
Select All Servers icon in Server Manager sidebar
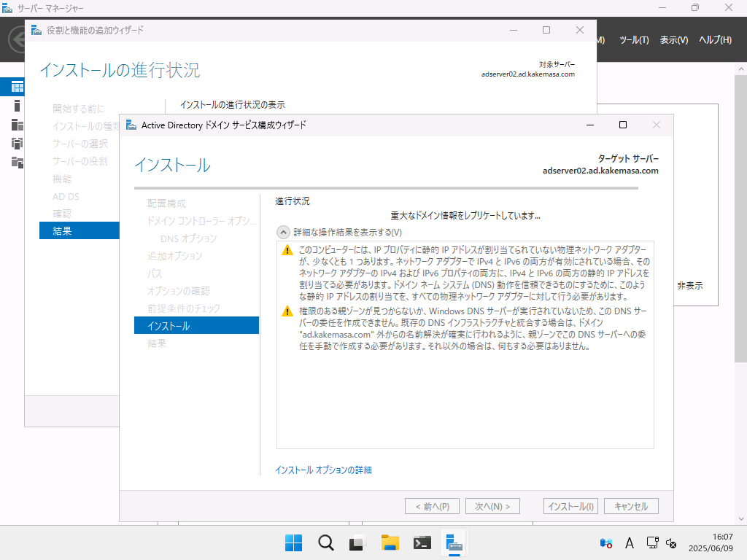click(18, 125)
